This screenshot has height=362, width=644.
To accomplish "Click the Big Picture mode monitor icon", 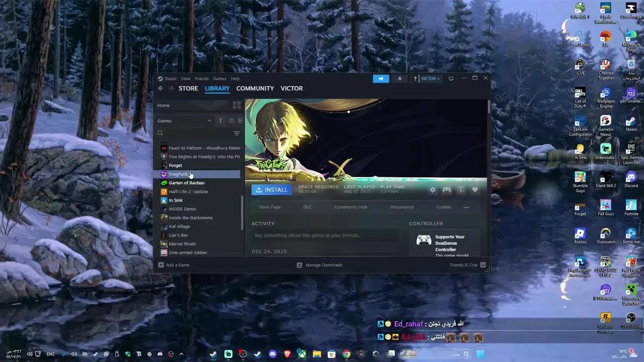I will point(451,79).
